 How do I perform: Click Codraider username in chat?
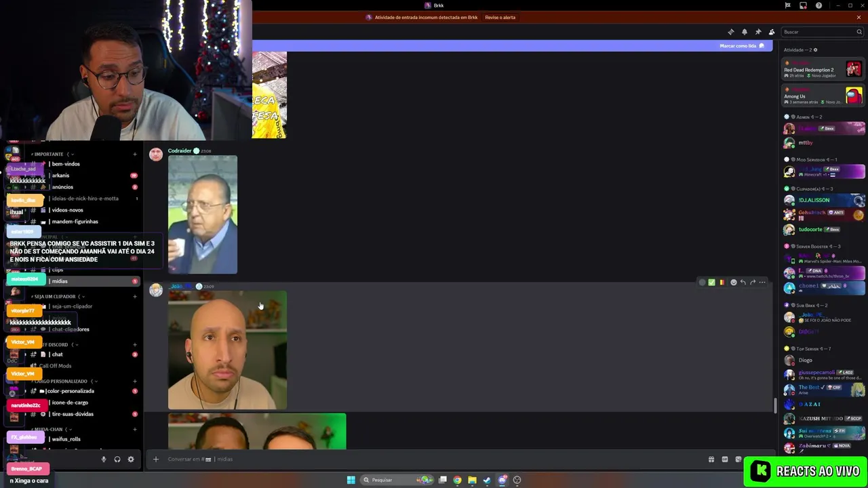180,151
